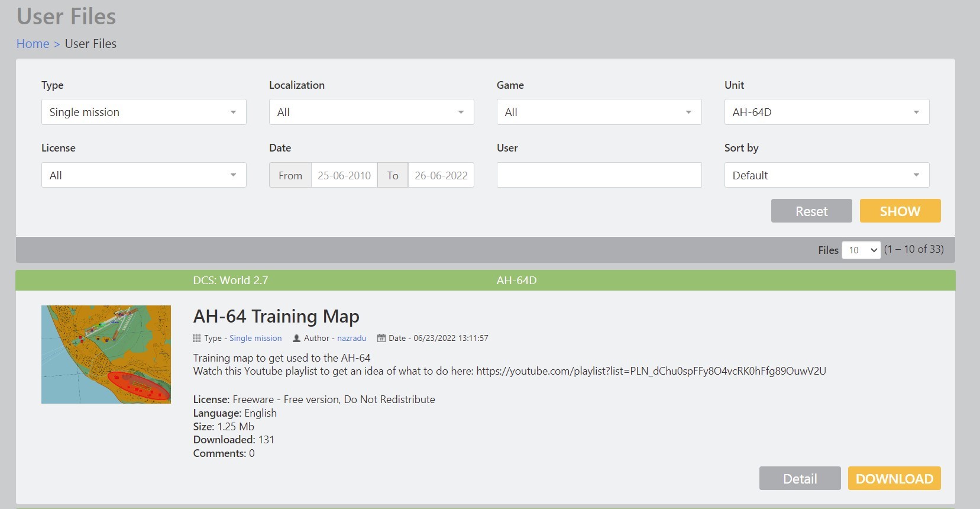Open the Single mission type link
Screen dimensions: 980x509
click(255, 338)
